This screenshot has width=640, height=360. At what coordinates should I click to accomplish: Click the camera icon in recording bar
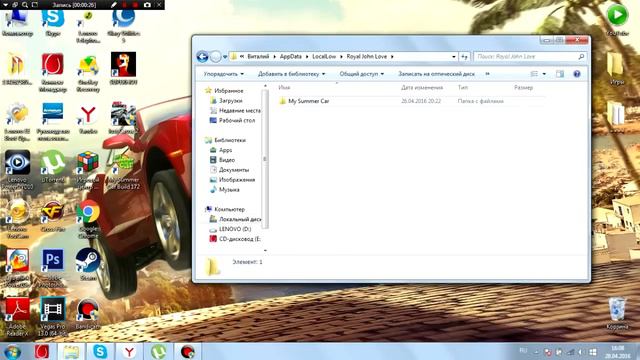click(147, 5)
